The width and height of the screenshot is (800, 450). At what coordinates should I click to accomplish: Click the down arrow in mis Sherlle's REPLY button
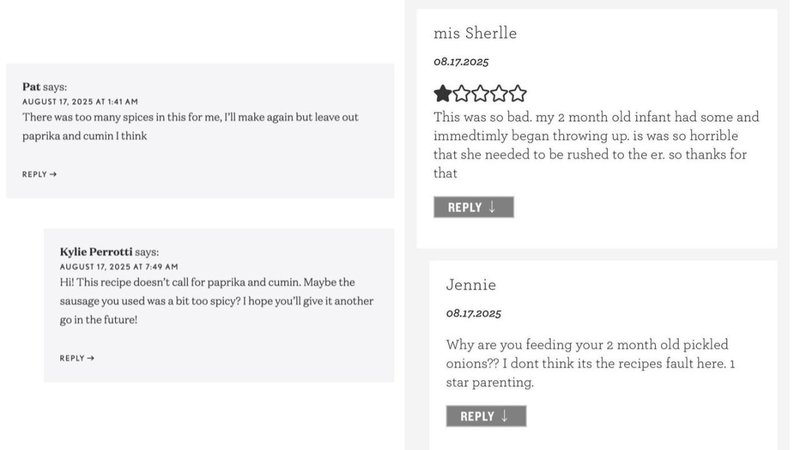[x=493, y=207]
